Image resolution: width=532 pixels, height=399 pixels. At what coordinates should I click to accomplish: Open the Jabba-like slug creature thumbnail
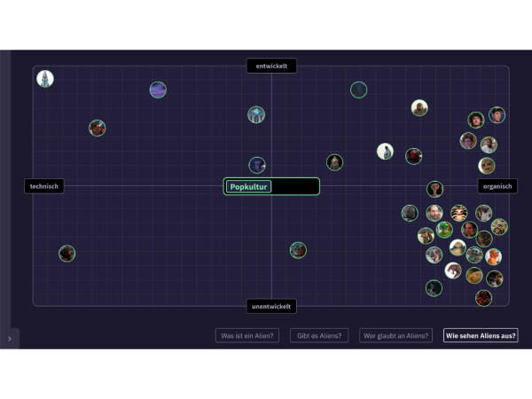pyautogui.click(x=458, y=247)
